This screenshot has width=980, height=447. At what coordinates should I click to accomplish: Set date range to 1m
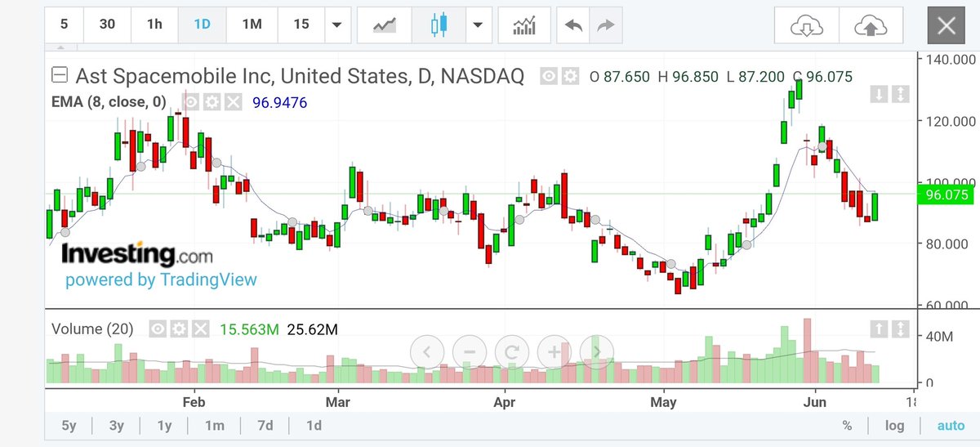(215, 425)
